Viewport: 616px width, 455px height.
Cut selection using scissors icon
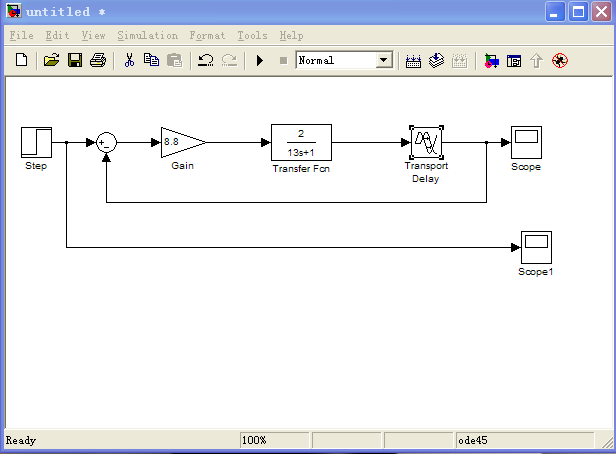[129, 61]
